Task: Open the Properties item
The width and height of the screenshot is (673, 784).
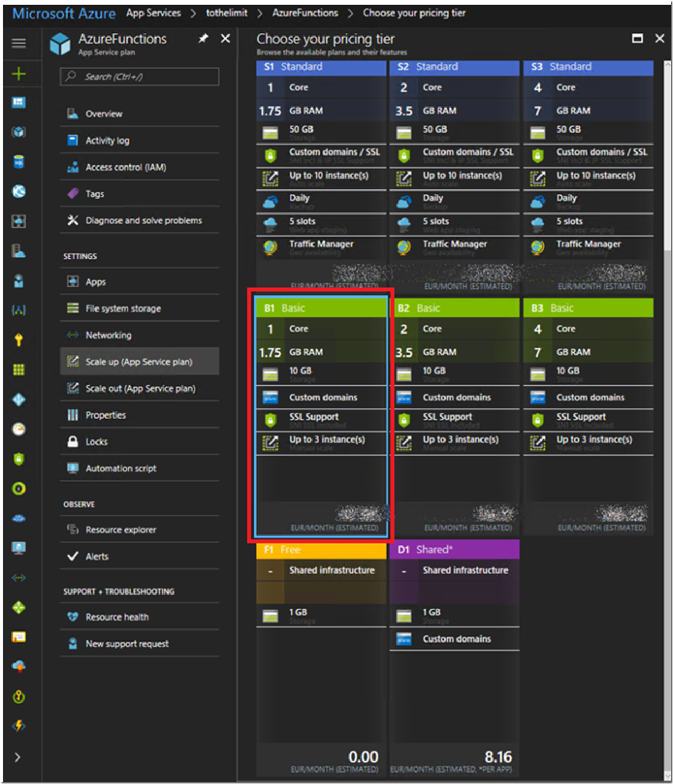Action: pyautogui.click(x=139, y=415)
